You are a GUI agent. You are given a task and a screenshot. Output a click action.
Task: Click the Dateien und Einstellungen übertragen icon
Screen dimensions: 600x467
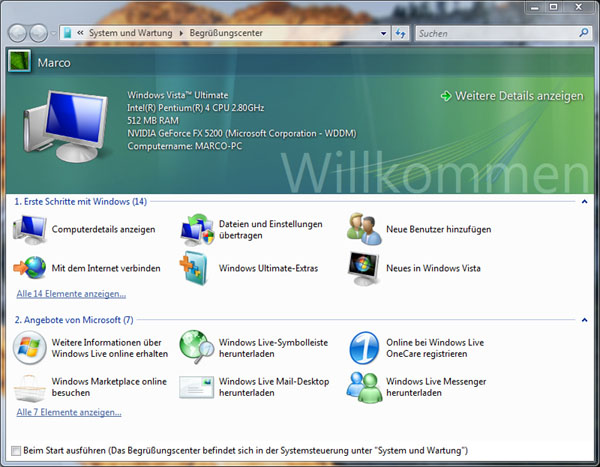(197, 229)
